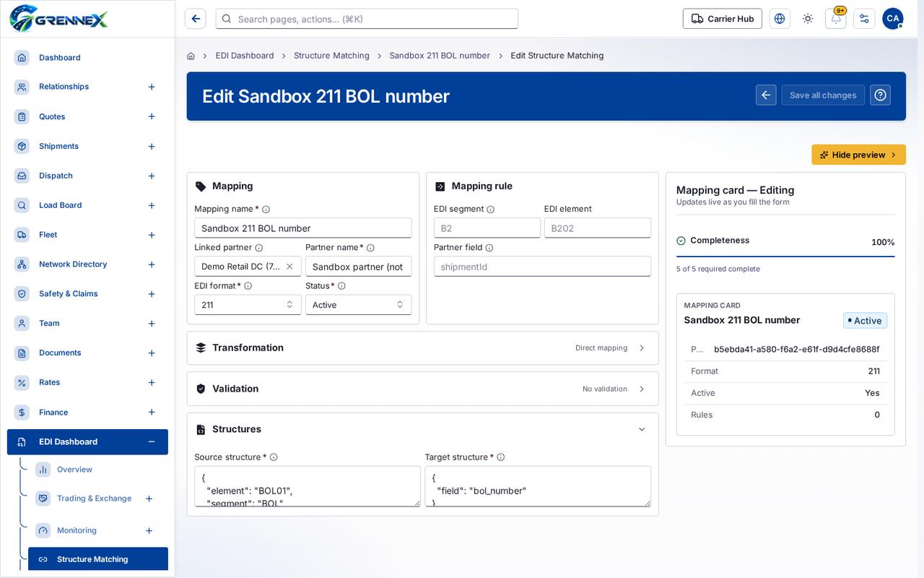
Task: Open the Overview item under EDI Dashboard
Action: point(98,470)
